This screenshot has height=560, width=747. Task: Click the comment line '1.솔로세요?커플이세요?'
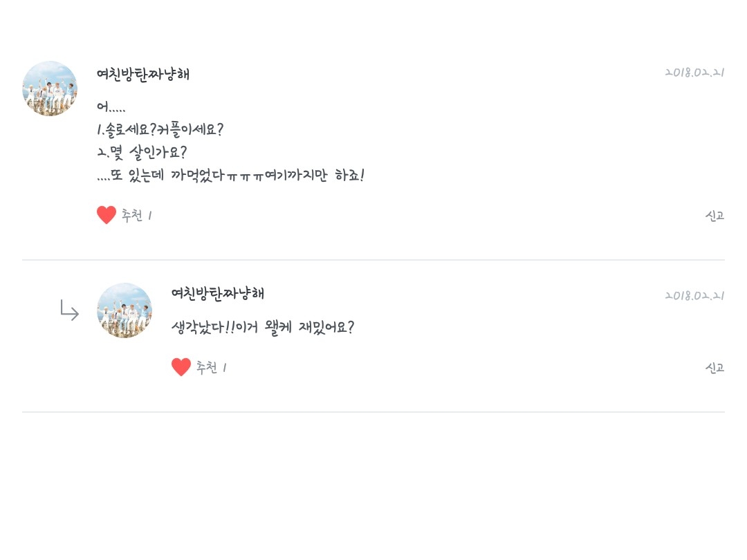coord(160,129)
